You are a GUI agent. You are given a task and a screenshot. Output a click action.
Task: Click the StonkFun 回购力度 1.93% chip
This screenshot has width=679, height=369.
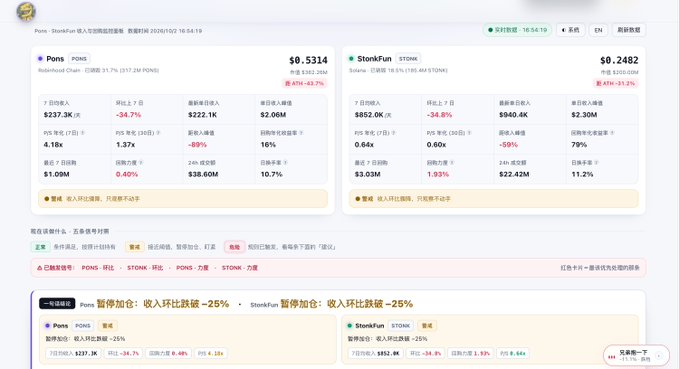(x=470, y=353)
